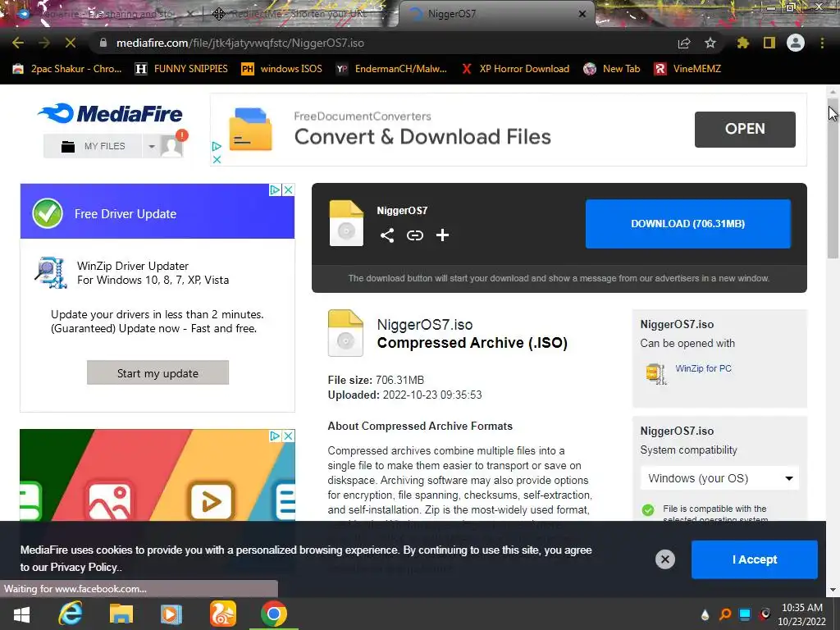Open the windows ISOS bookmark
This screenshot has width=840, height=630.
coord(282,69)
